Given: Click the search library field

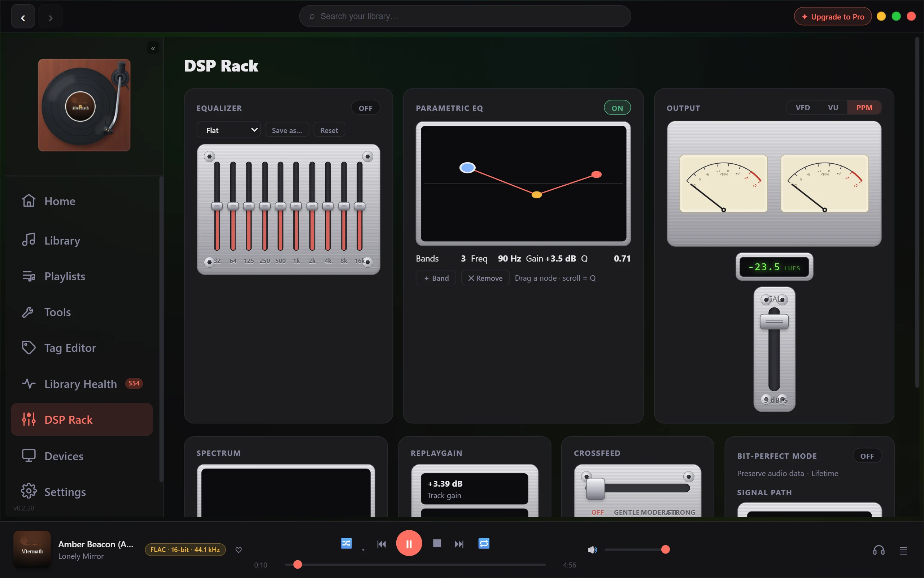Looking at the screenshot, I should 465,17.
